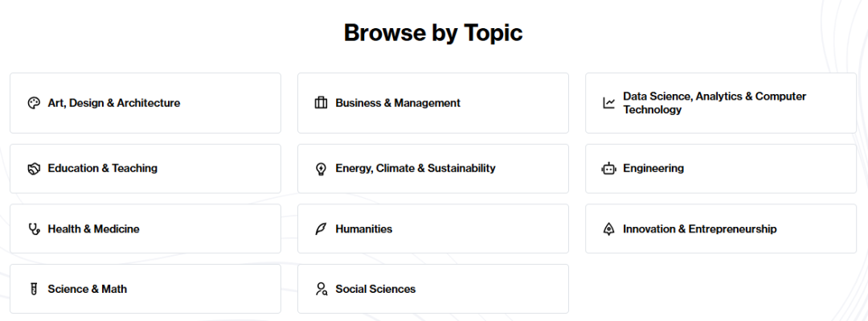Click the person search icon for Social Sciences

tap(321, 289)
